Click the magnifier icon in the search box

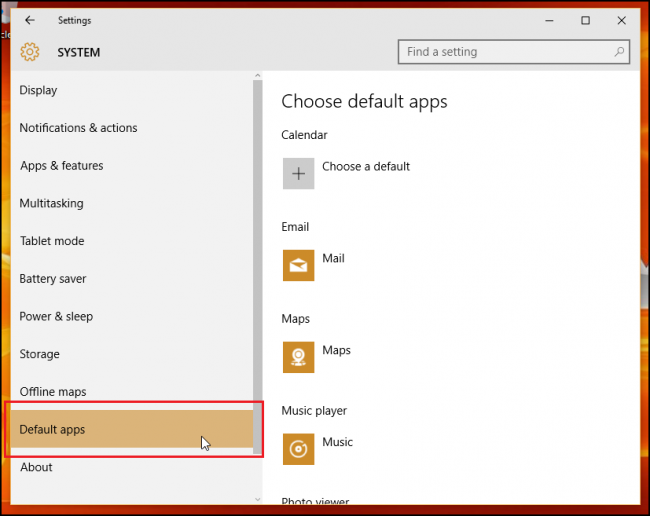pos(619,52)
